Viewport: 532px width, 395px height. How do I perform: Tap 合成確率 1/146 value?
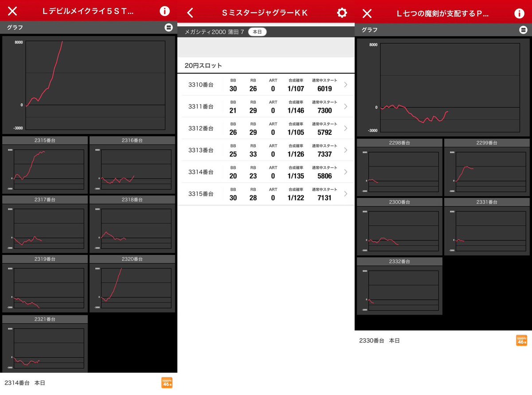[296, 110]
